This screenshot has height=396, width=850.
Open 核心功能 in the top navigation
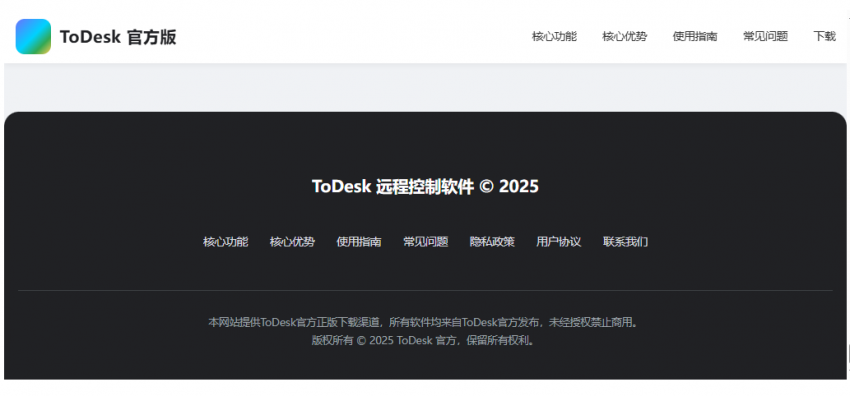point(554,36)
